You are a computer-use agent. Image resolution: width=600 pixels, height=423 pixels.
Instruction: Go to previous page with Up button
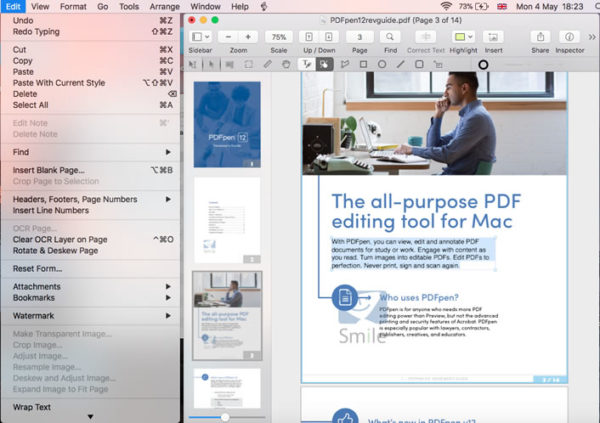pyautogui.click(x=309, y=37)
